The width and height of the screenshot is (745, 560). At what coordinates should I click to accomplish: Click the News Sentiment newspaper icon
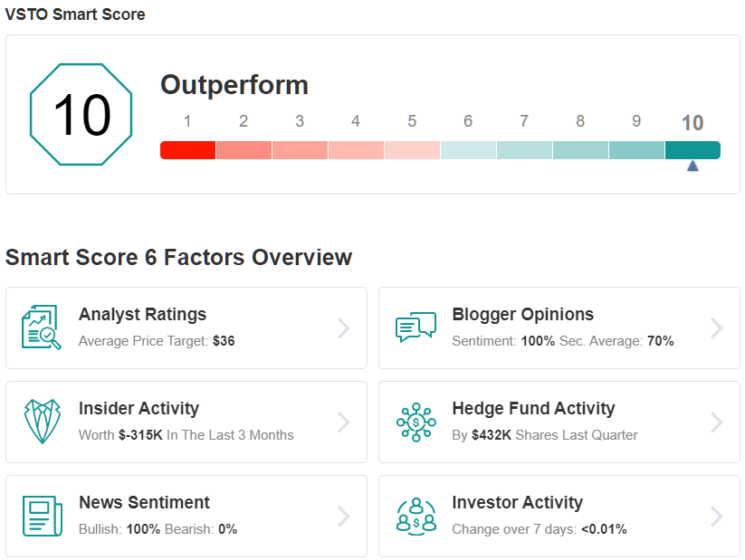pos(43,516)
